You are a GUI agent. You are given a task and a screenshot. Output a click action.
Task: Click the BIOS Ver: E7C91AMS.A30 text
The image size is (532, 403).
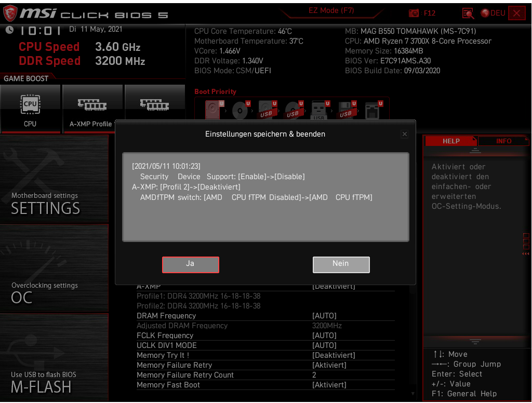pyautogui.click(x=388, y=61)
